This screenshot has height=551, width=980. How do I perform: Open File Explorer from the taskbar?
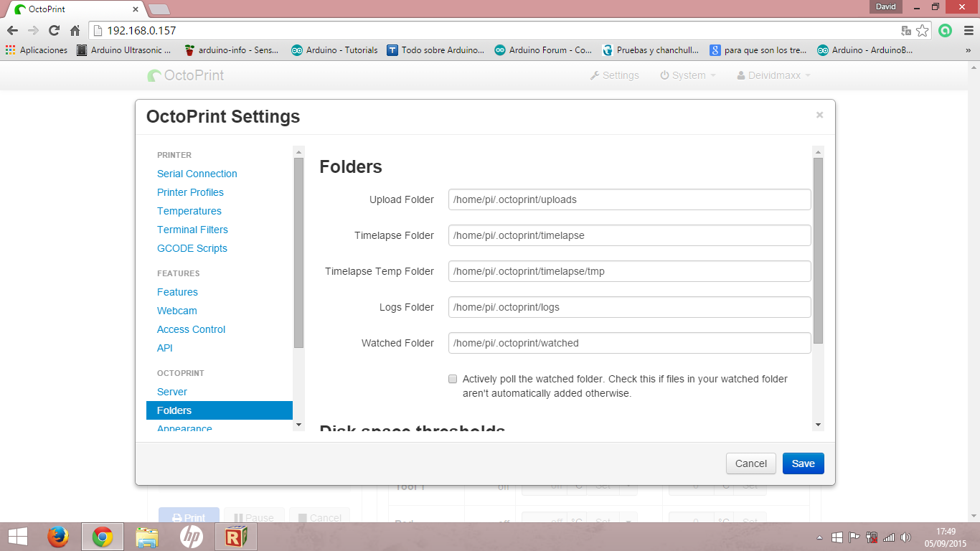[x=147, y=537]
